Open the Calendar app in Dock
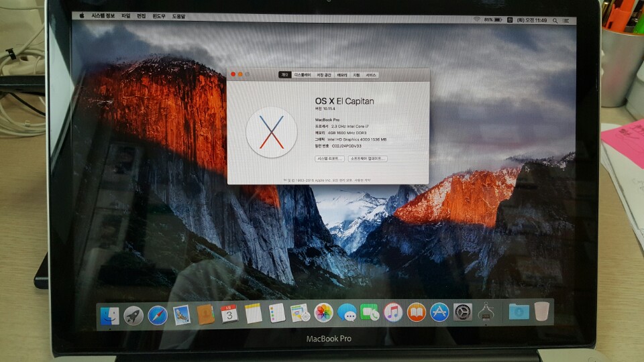Image resolution: width=644 pixels, height=362 pixels. [x=229, y=313]
